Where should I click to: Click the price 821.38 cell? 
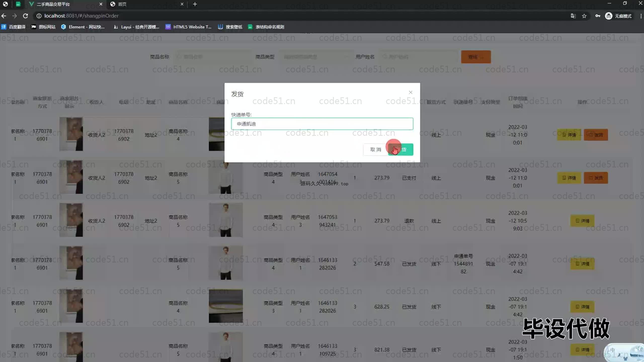tap(382, 350)
